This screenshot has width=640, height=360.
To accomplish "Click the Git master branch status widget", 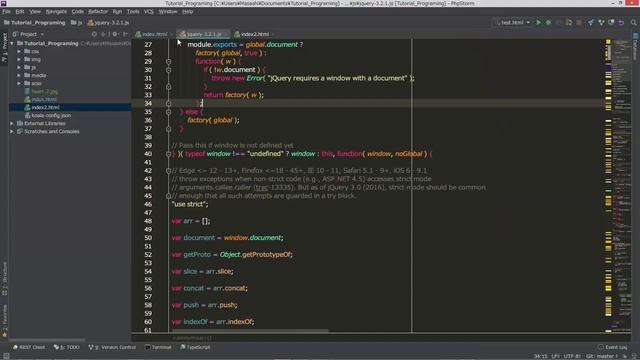I will [x=602, y=356].
